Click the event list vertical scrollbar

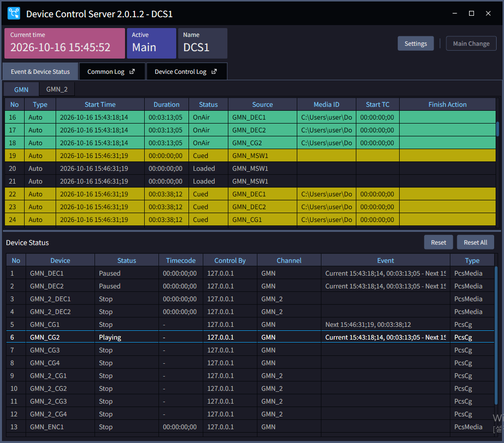pos(498,128)
